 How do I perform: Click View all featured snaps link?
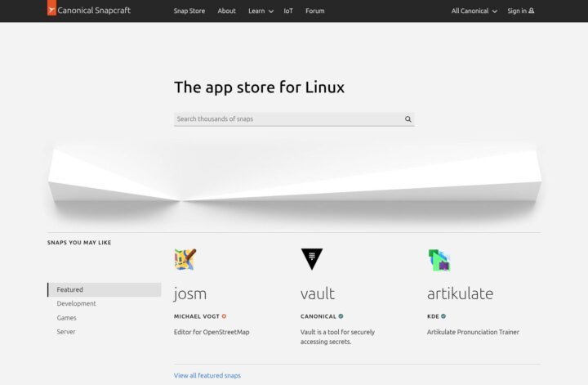[x=207, y=376]
